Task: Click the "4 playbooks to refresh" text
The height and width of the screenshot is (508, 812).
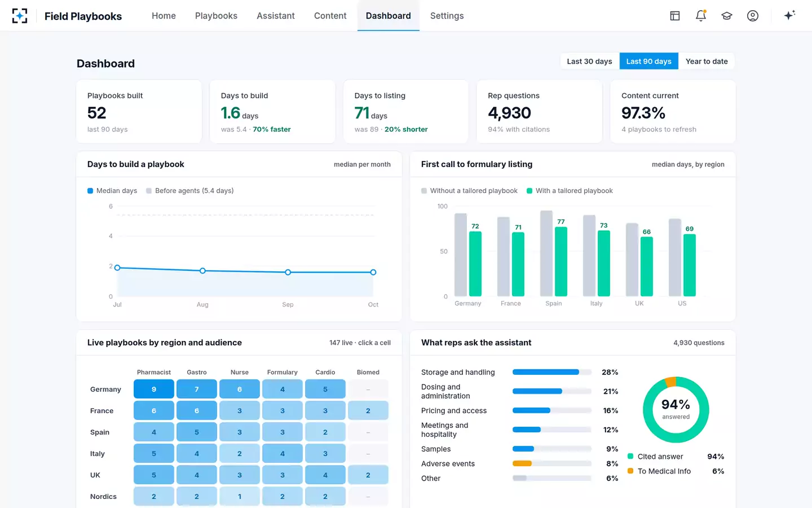Action: coord(659,129)
